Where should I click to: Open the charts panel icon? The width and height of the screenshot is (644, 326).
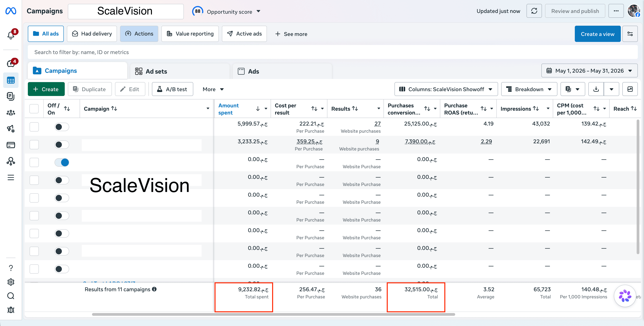coord(630,89)
